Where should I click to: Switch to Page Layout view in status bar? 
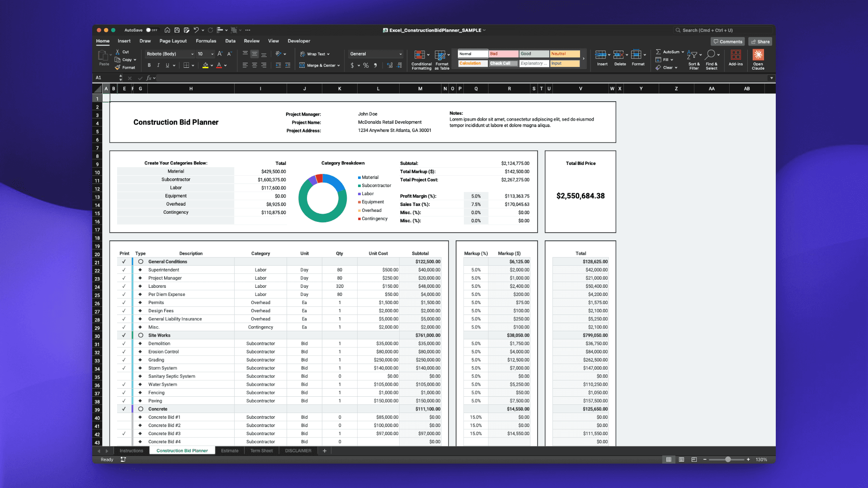tap(681, 460)
